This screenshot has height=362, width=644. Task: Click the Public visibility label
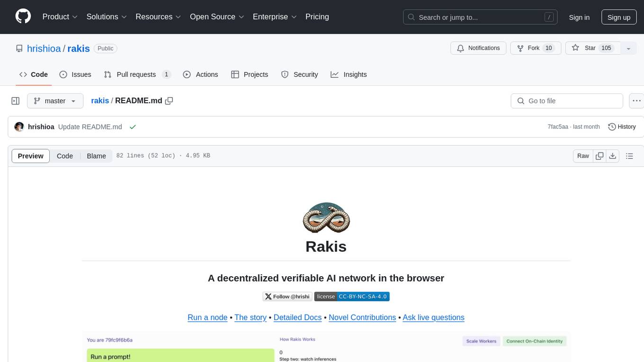[105, 48]
